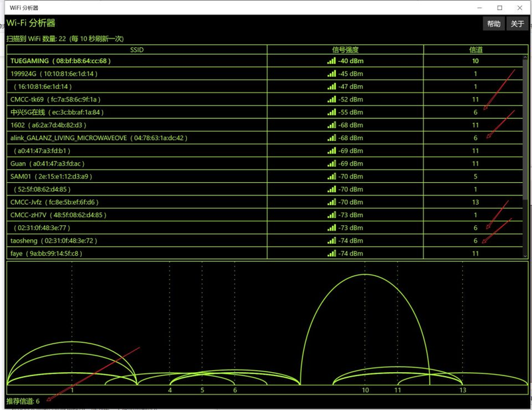
Task: Click the 信号强度 column header
Action: click(345, 50)
